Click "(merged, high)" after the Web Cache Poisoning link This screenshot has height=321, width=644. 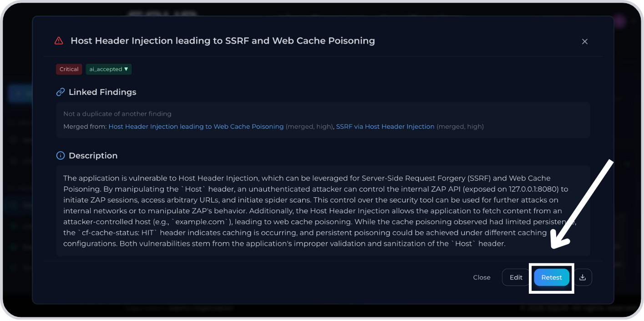pyautogui.click(x=309, y=126)
